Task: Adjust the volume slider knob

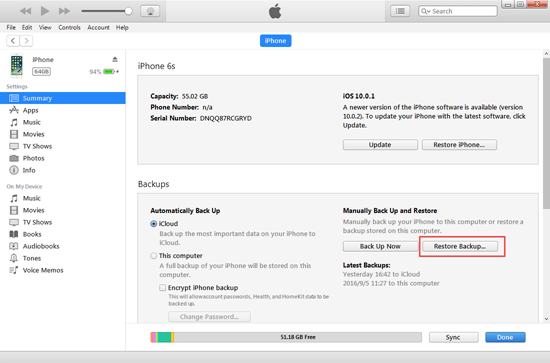Action: click(128, 11)
